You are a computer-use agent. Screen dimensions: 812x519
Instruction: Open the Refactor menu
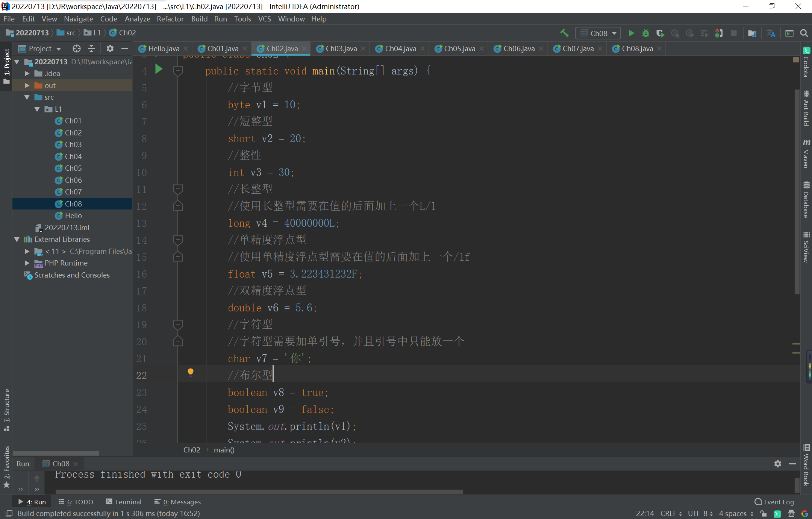[x=170, y=19]
